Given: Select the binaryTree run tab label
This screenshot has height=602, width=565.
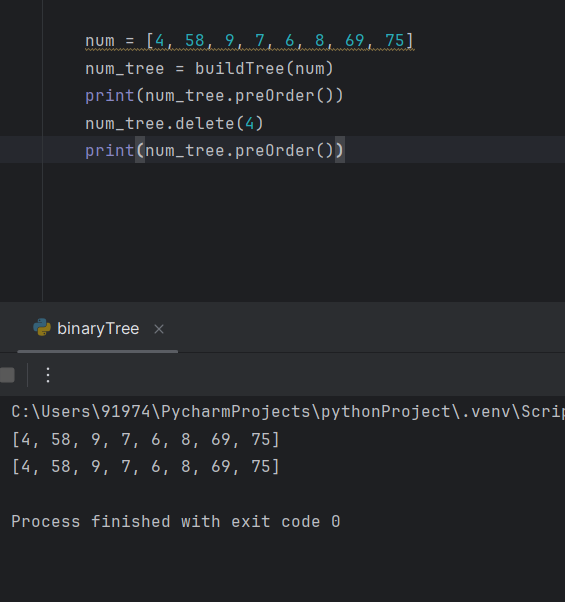Looking at the screenshot, I should pyautogui.click(x=98, y=329).
